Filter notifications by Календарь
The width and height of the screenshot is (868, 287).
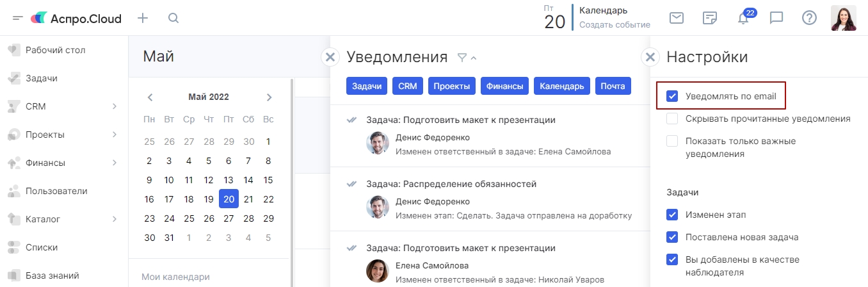[562, 86]
